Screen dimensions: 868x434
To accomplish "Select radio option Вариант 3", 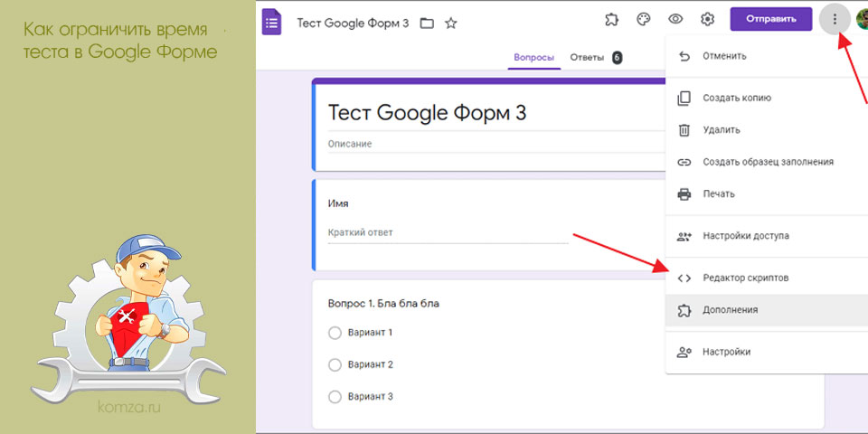I will coord(335,397).
